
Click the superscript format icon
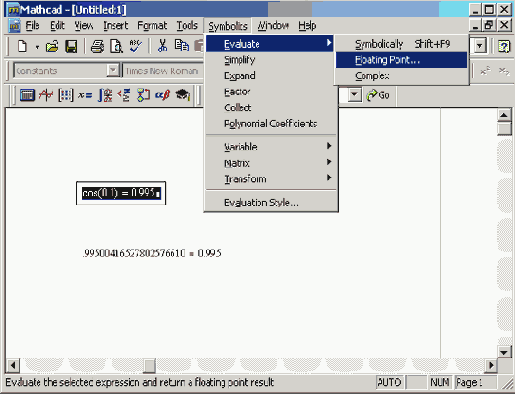[x=485, y=71]
